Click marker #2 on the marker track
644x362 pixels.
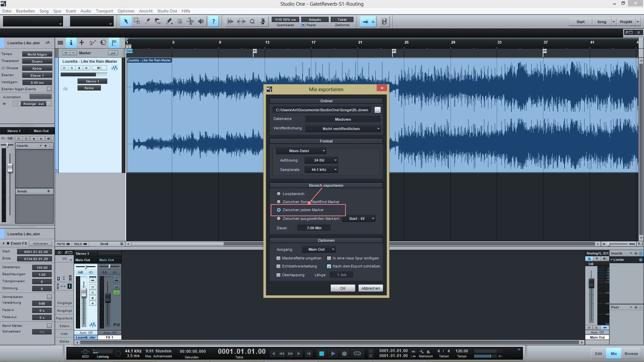click(x=255, y=51)
